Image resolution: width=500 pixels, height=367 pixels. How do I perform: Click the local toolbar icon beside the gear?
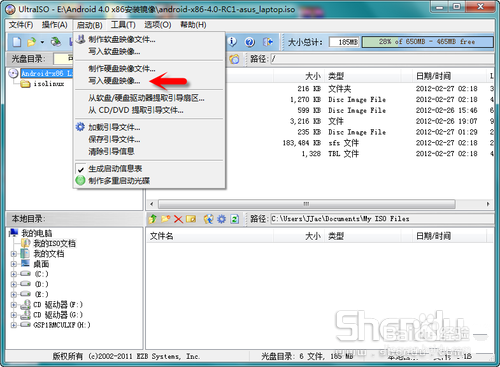[209, 219]
